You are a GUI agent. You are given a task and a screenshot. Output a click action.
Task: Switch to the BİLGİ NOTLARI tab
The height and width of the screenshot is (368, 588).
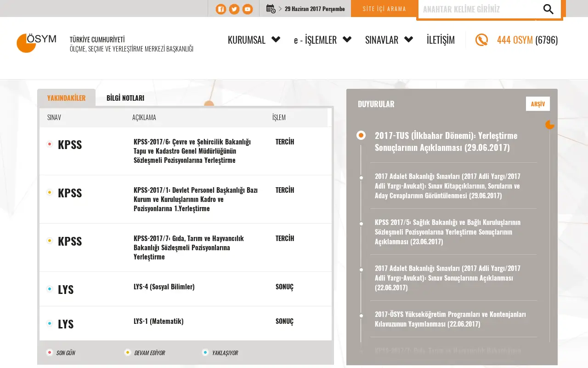click(x=125, y=98)
